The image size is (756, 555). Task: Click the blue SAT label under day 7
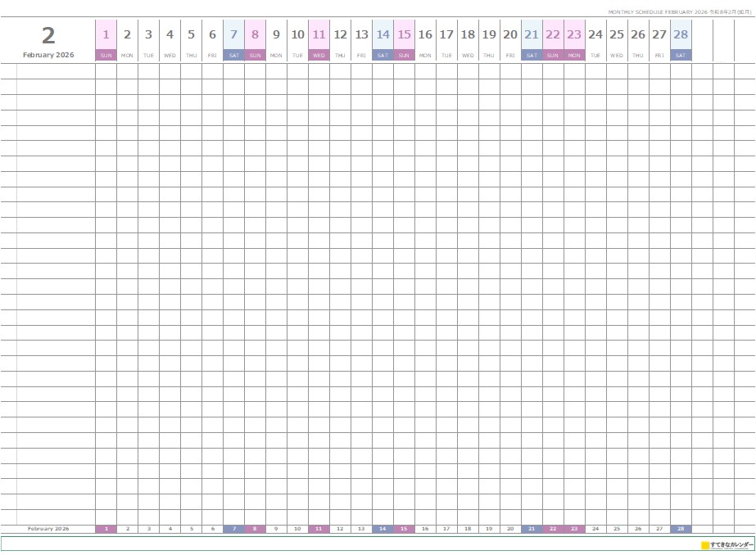pos(233,56)
